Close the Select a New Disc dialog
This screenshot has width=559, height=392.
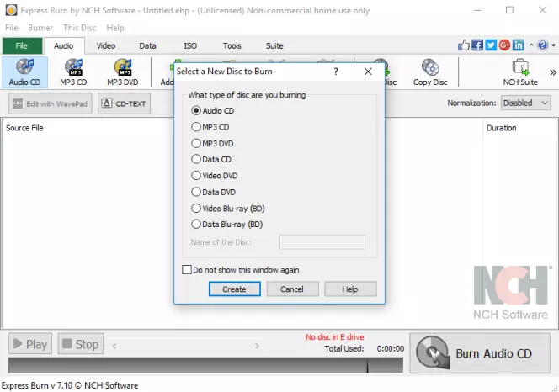click(x=368, y=72)
